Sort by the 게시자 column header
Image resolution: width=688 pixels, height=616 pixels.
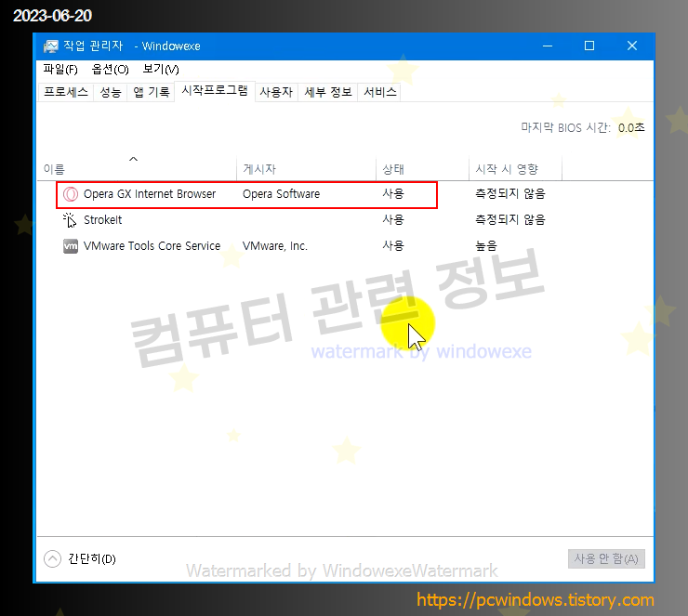(x=306, y=169)
